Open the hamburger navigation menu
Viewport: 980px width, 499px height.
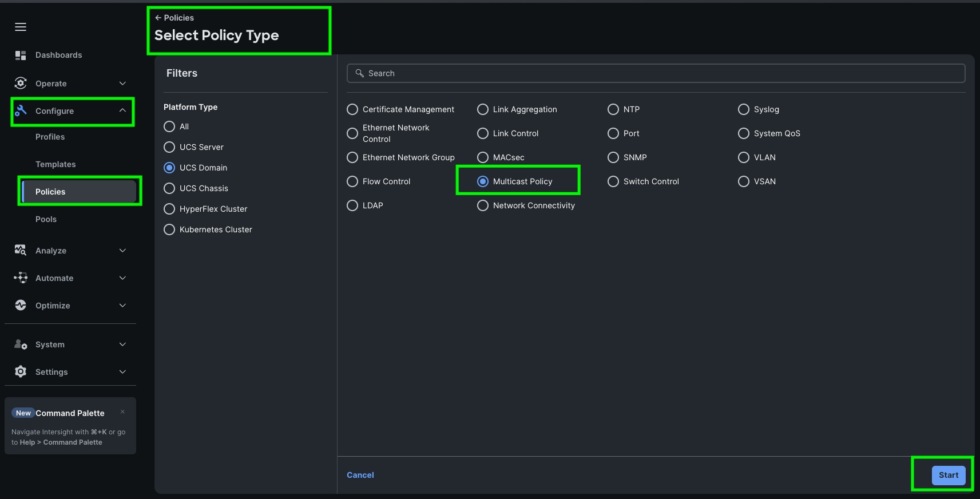21,27
